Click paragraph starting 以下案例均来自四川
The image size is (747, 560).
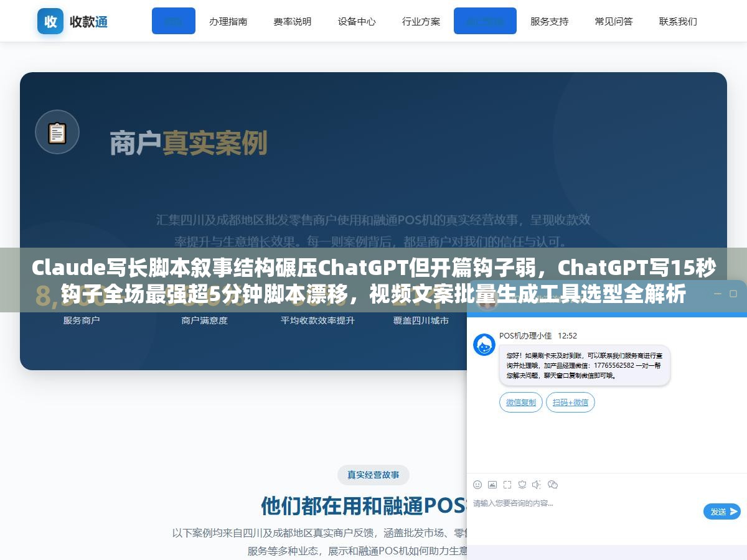319,541
